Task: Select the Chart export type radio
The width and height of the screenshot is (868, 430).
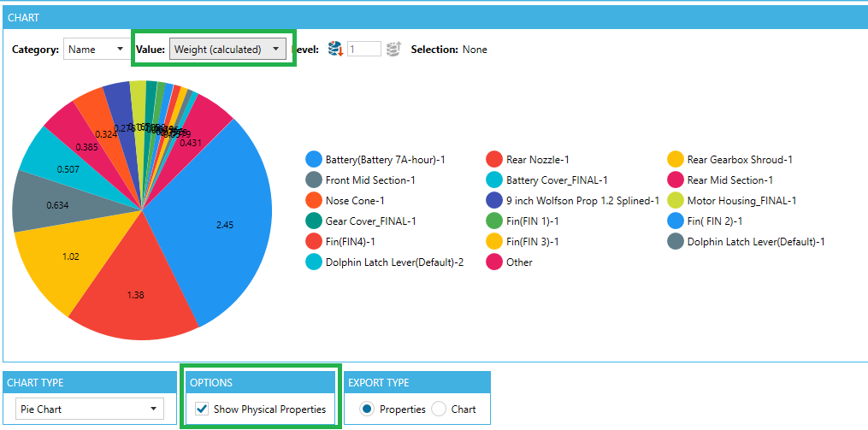Action: click(x=439, y=409)
